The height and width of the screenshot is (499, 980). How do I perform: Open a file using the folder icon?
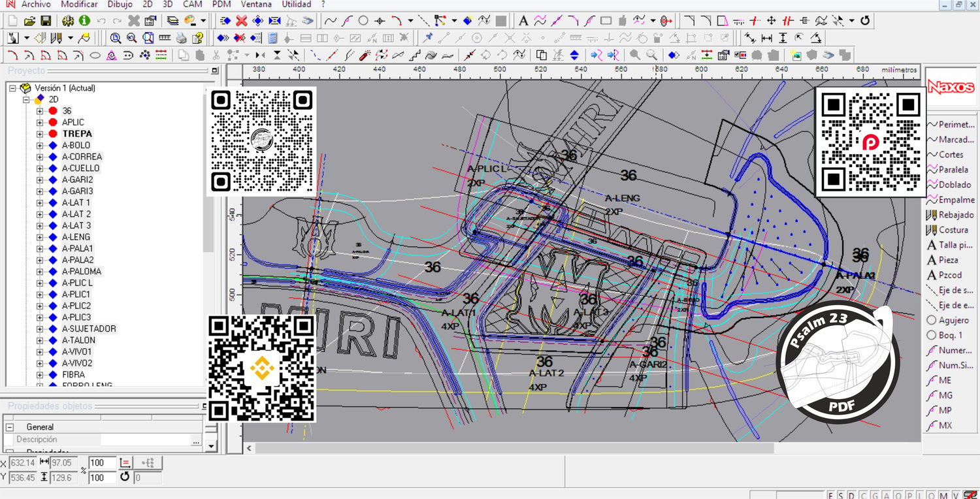point(29,21)
